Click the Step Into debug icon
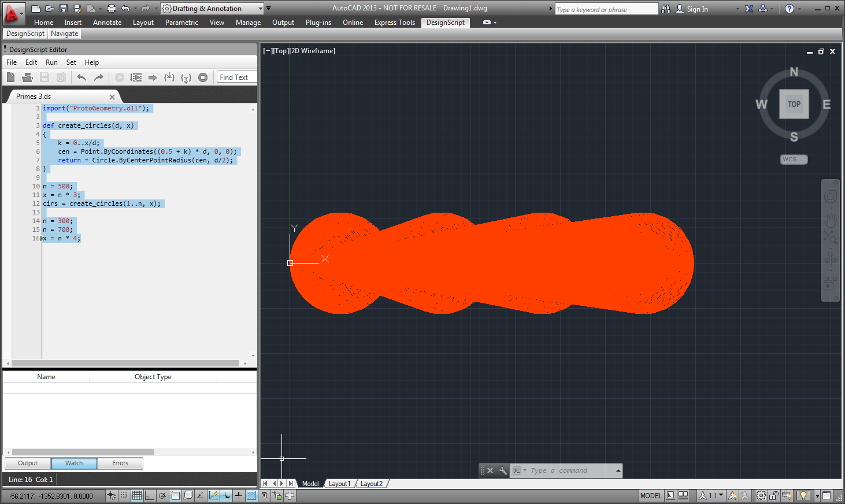 coord(169,77)
